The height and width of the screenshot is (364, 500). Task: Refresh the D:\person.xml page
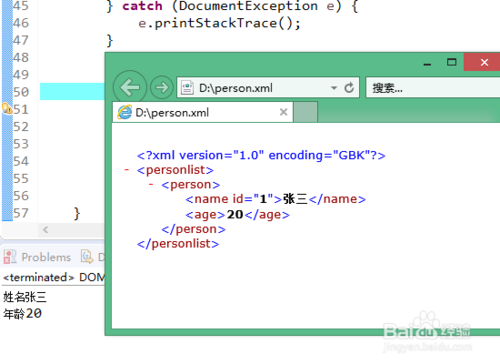349,88
